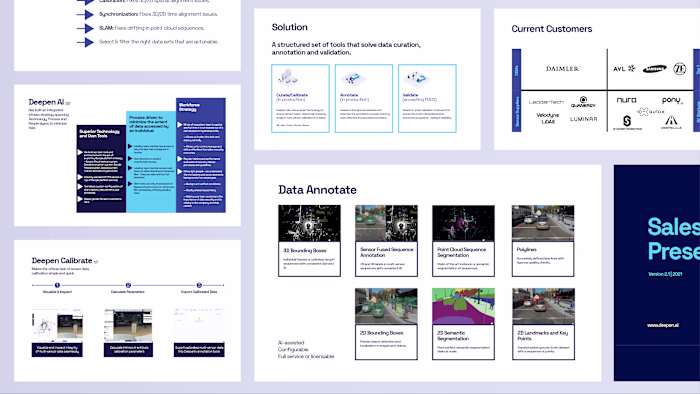Open the 2D Bounding Boxes thumbnail

point(387,306)
